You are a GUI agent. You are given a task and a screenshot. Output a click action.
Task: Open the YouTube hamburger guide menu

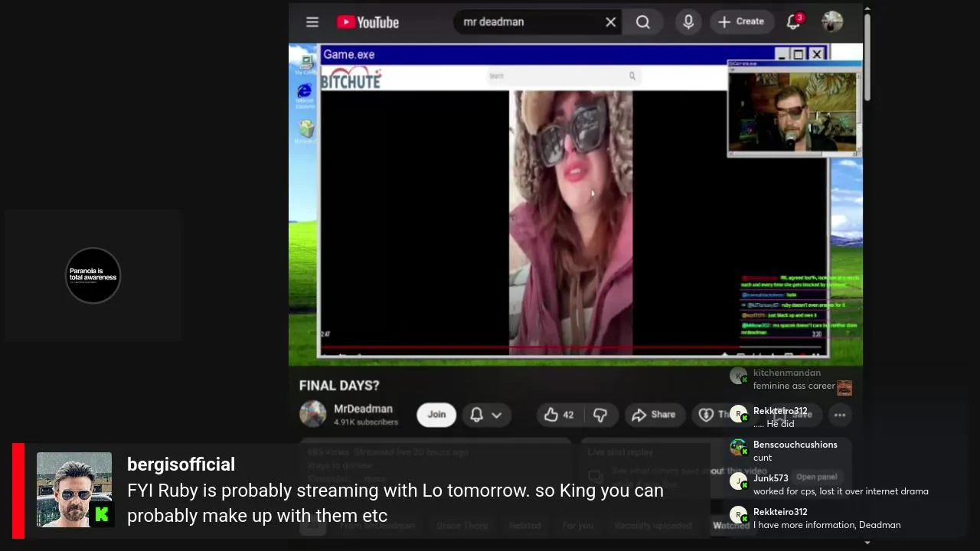click(x=312, y=22)
